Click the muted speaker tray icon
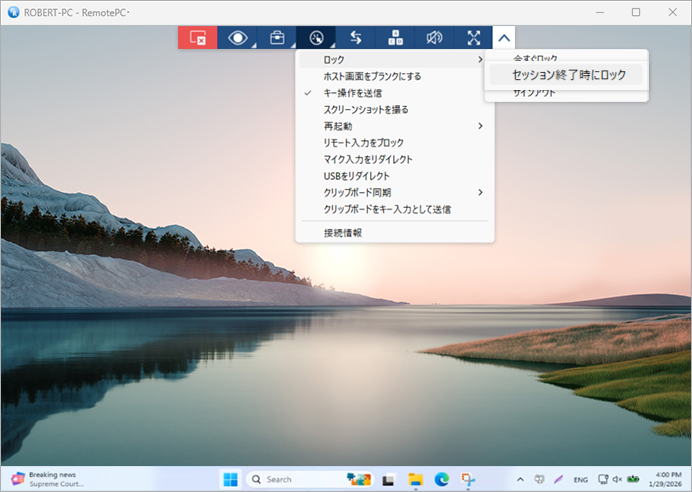 pos(617,479)
